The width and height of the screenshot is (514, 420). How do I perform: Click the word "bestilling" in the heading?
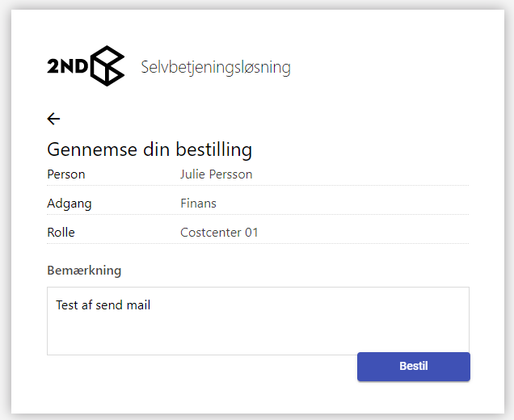pyautogui.click(x=212, y=150)
